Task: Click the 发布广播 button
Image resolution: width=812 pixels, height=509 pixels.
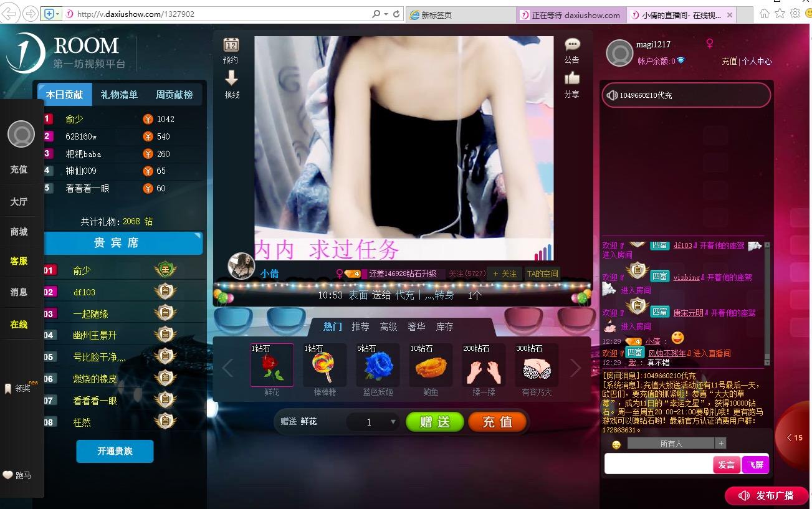Action: click(x=767, y=496)
